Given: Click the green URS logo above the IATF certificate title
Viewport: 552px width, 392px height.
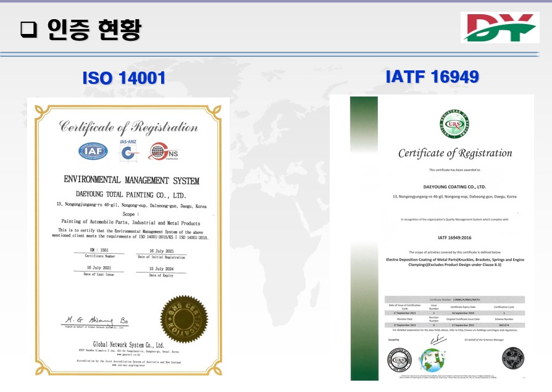Looking at the screenshot, I should (x=454, y=124).
